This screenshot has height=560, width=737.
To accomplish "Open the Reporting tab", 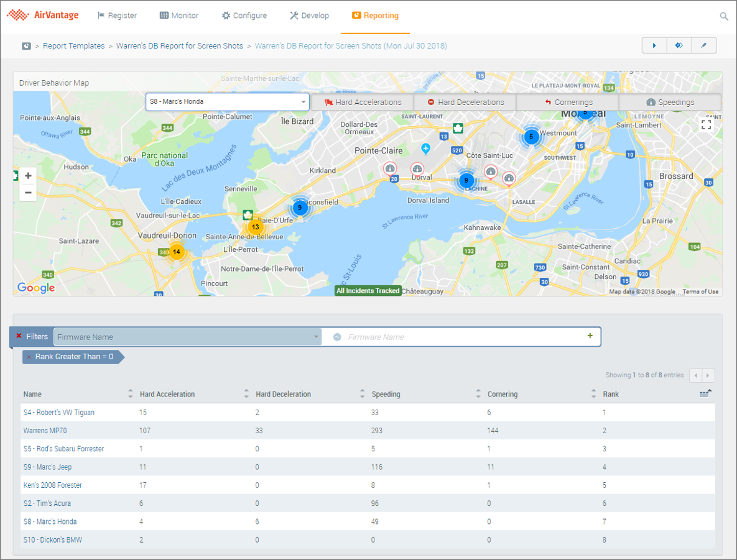I will [x=375, y=16].
